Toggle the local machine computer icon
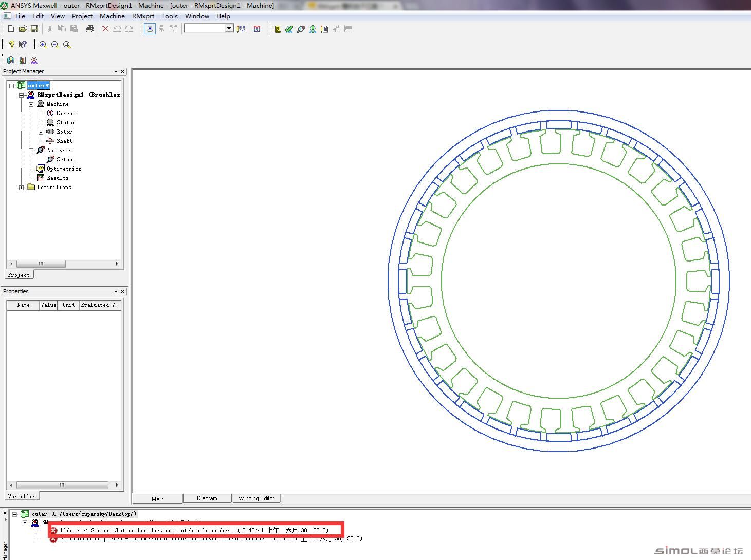This screenshot has width=751, height=560. [x=150, y=29]
